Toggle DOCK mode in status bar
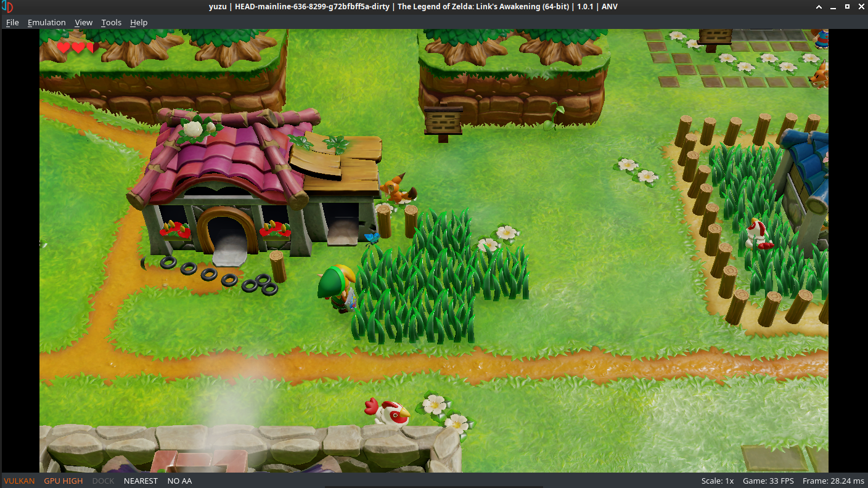 [104, 481]
